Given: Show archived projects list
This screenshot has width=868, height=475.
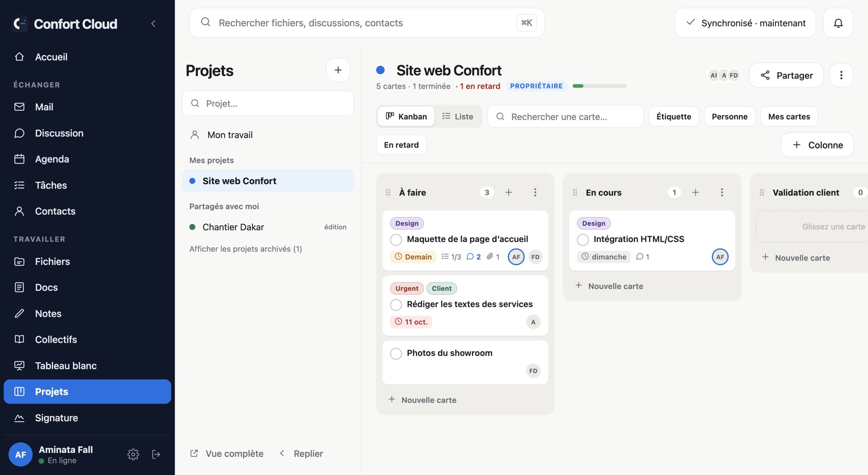Looking at the screenshot, I should point(245,249).
